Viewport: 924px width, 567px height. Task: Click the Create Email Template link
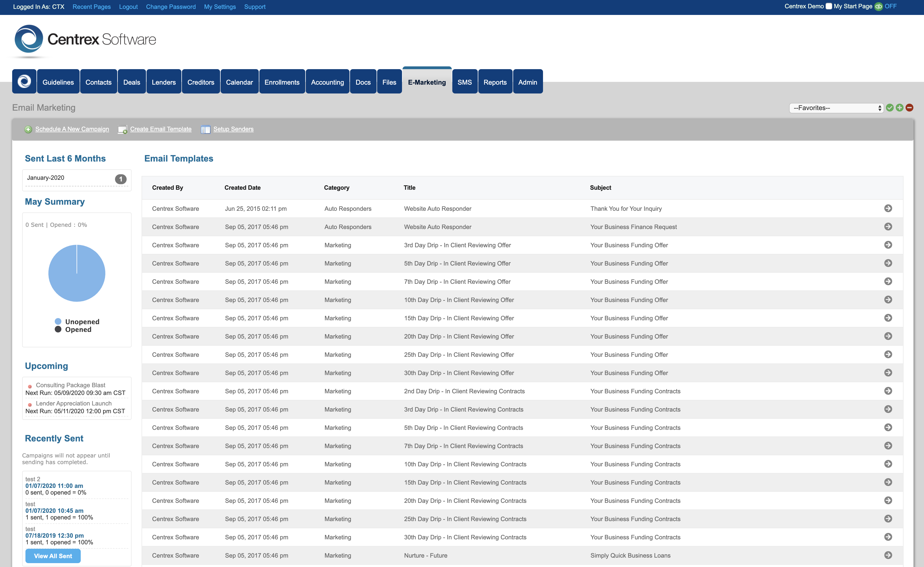point(161,129)
